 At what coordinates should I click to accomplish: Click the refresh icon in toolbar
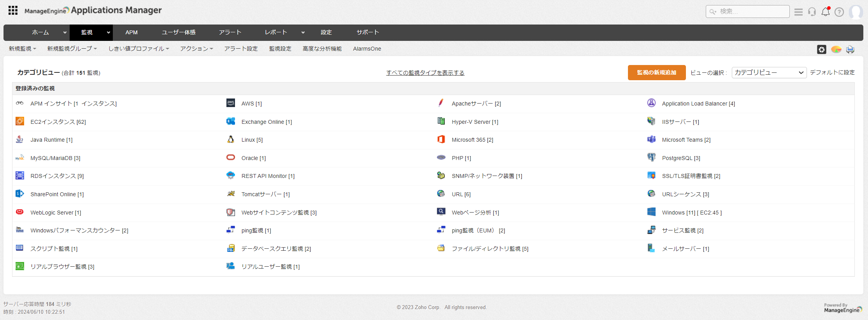point(821,49)
